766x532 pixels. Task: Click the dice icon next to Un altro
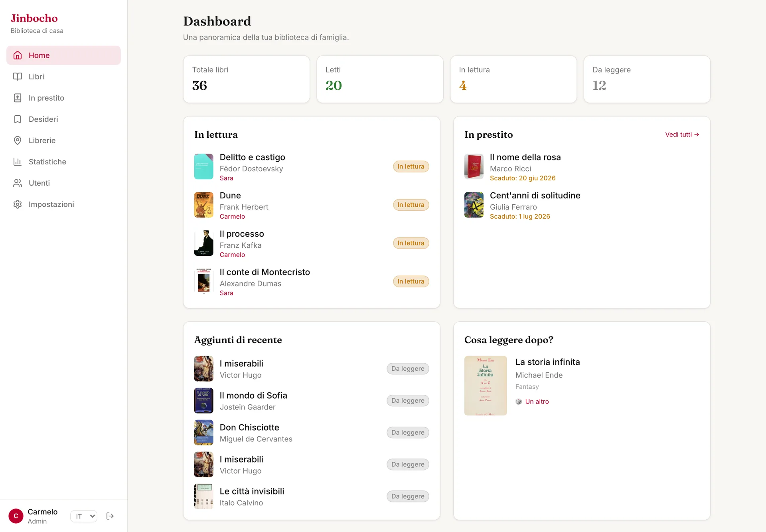pos(519,401)
